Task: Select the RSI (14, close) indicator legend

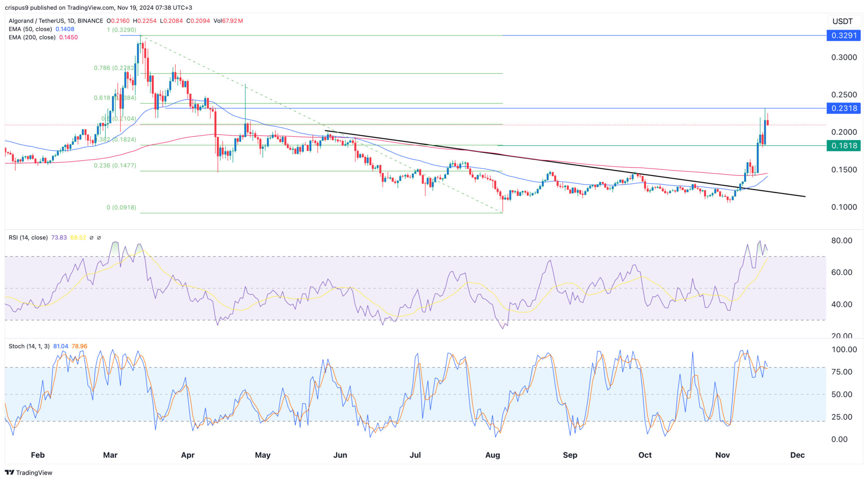Action: click(28, 238)
